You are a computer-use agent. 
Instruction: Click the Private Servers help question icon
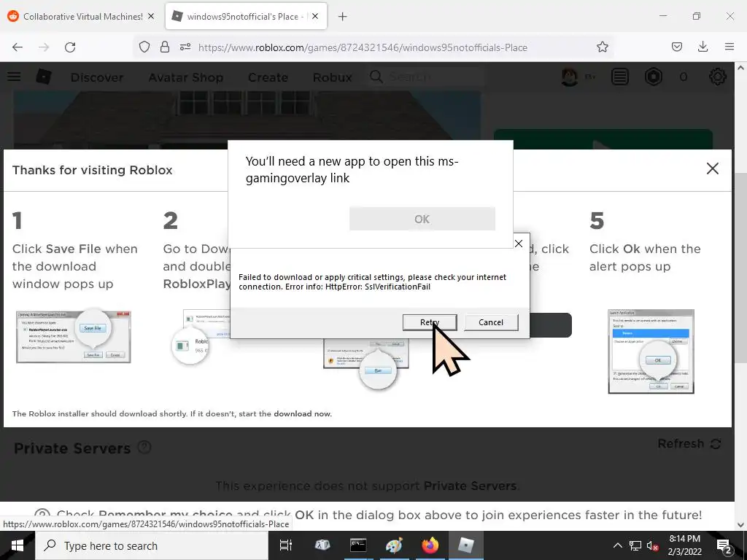144,447
